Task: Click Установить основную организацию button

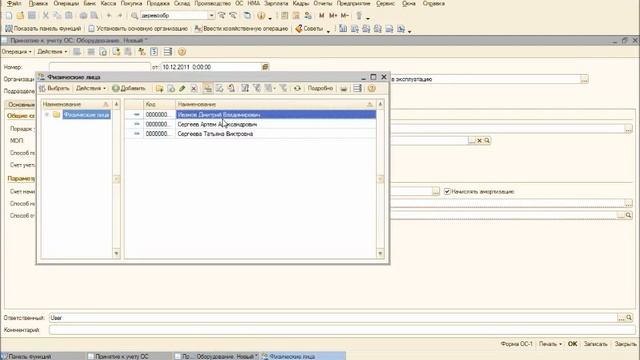Action: coord(138,29)
